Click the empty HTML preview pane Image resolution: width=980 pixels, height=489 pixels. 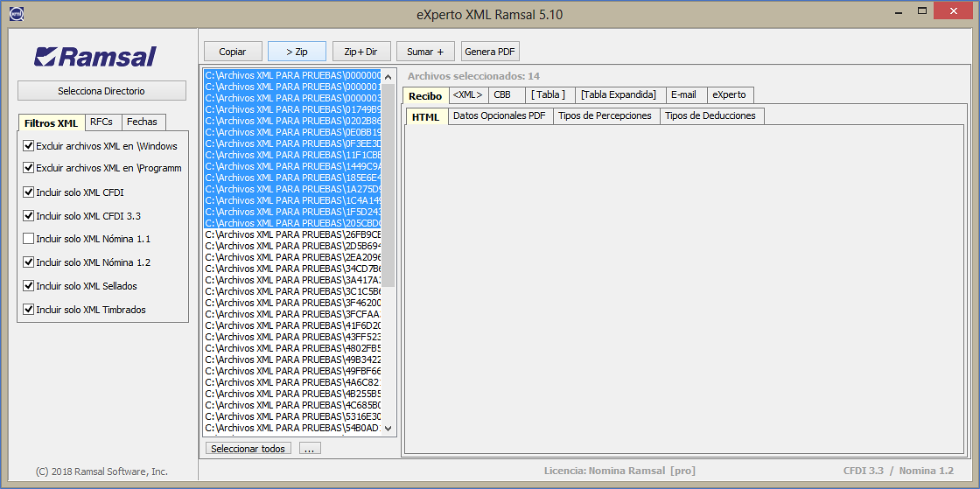pyautogui.click(x=683, y=290)
